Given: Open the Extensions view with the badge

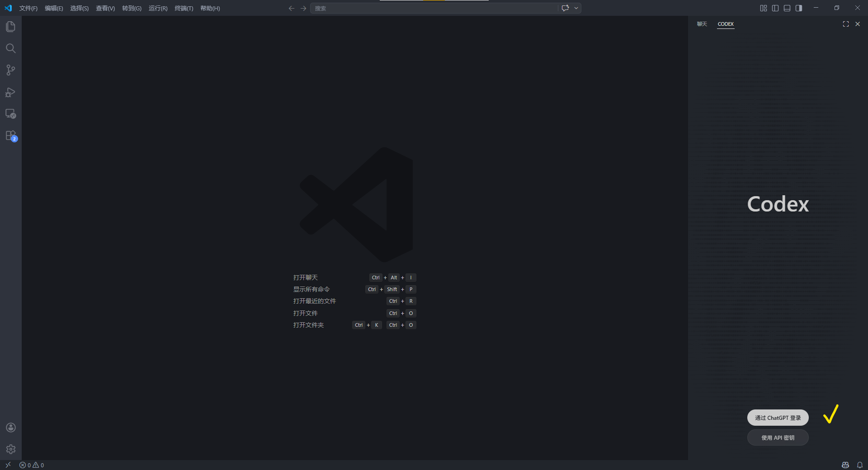Looking at the screenshot, I should click(10, 136).
